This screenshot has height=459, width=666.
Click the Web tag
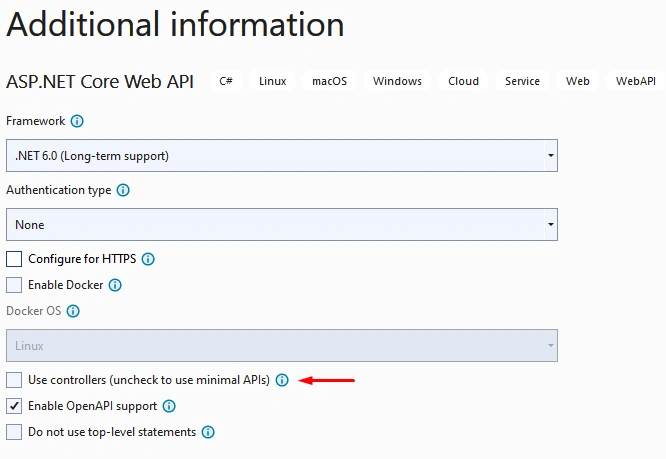578,81
